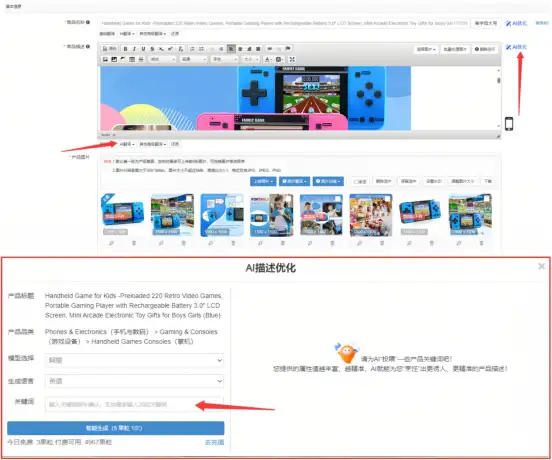Viewport: 552px width, 460px height.
Task: Tick the checkbox on the third product thumbnail
Action: 239,199
